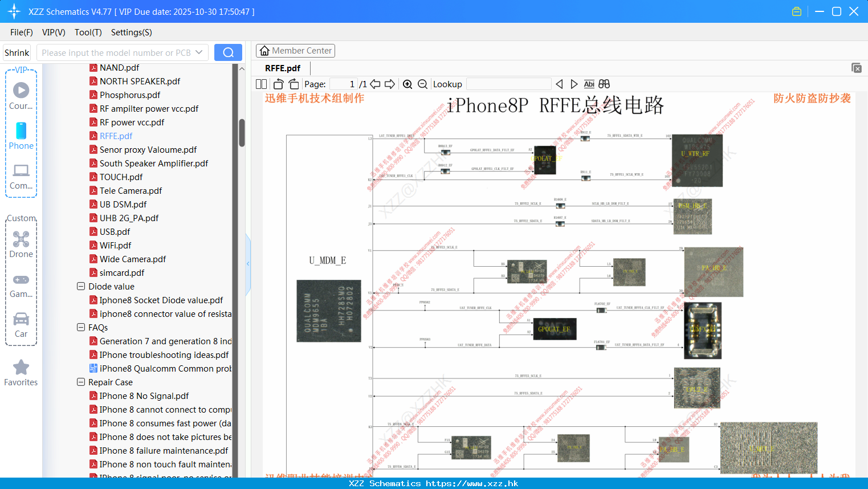Click the Custom section label

tap(21, 218)
